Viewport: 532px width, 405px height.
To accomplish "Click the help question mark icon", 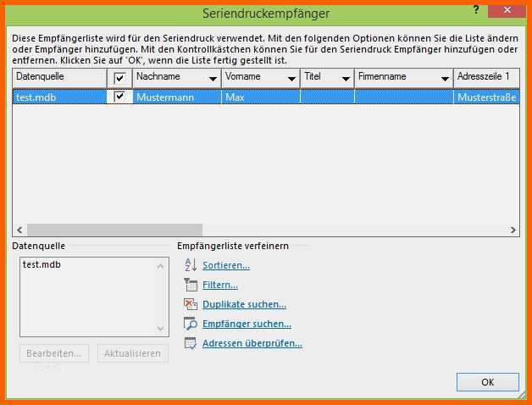I will 476,10.
